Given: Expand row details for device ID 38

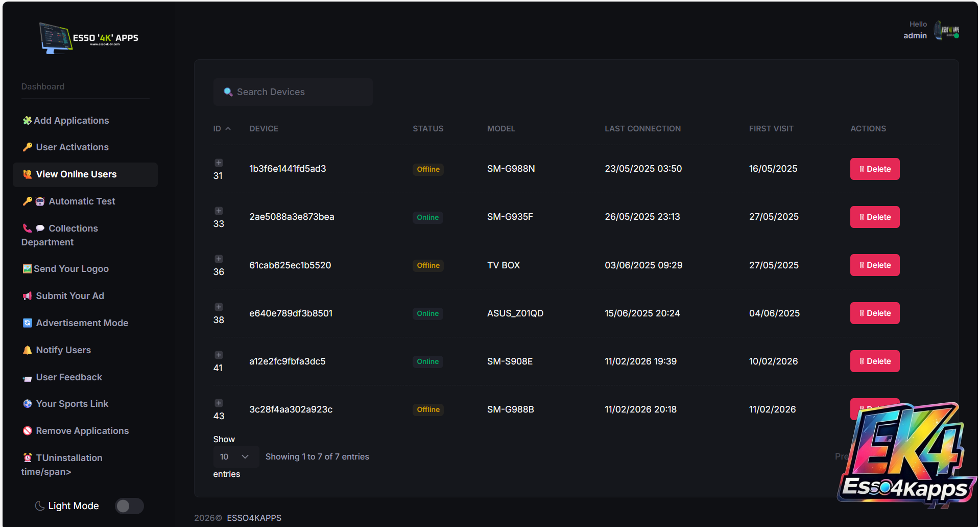Looking at the screenshot, I should [x=219, y=307].
